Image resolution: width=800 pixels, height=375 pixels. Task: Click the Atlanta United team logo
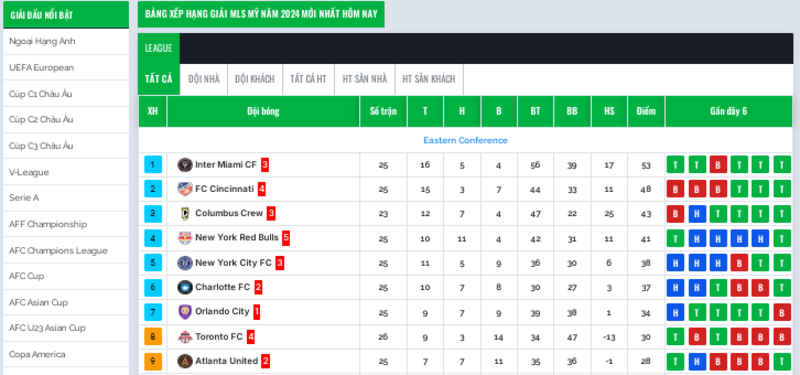click(x=185, y=361)
